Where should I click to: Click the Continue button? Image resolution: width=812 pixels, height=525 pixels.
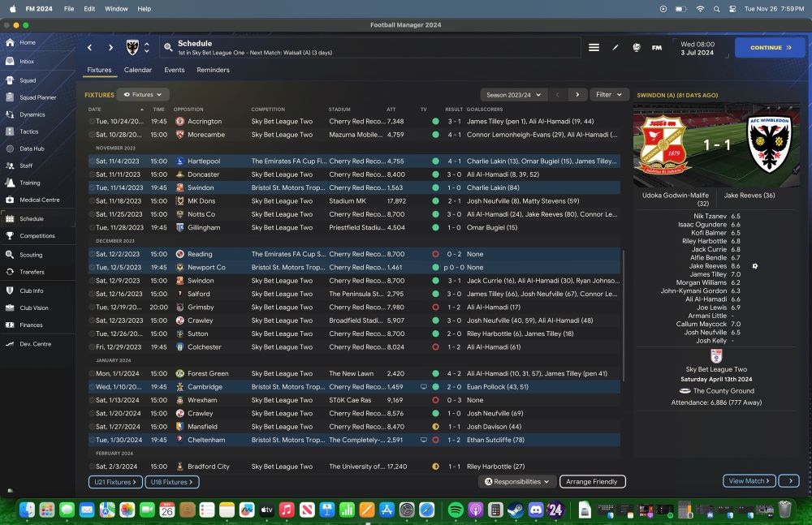pos(770,48)
